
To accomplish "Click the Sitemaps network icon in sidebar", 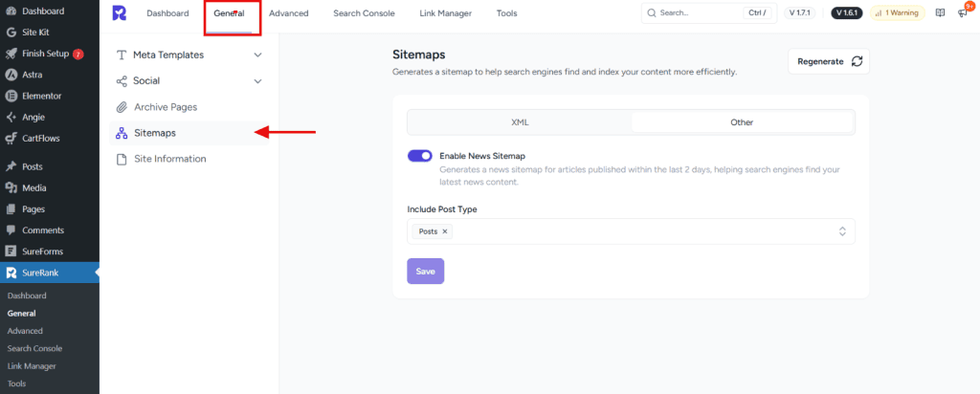I will tap(122, 133).
